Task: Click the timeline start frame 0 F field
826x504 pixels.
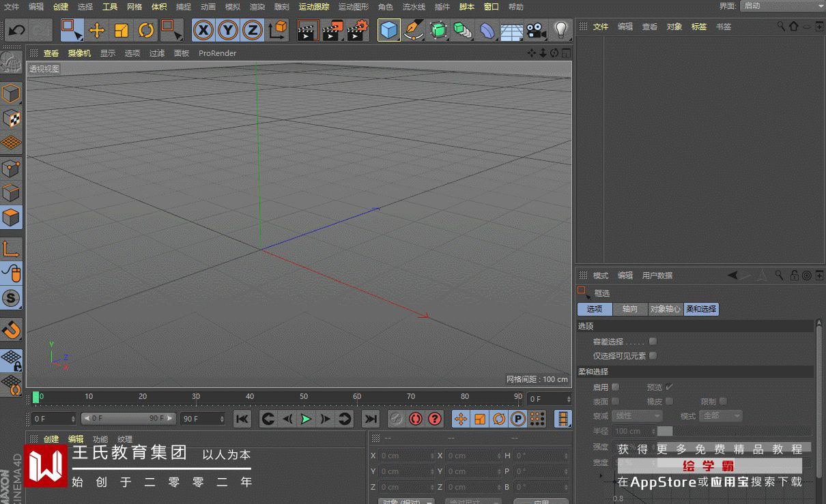Action: pos(54,419)
